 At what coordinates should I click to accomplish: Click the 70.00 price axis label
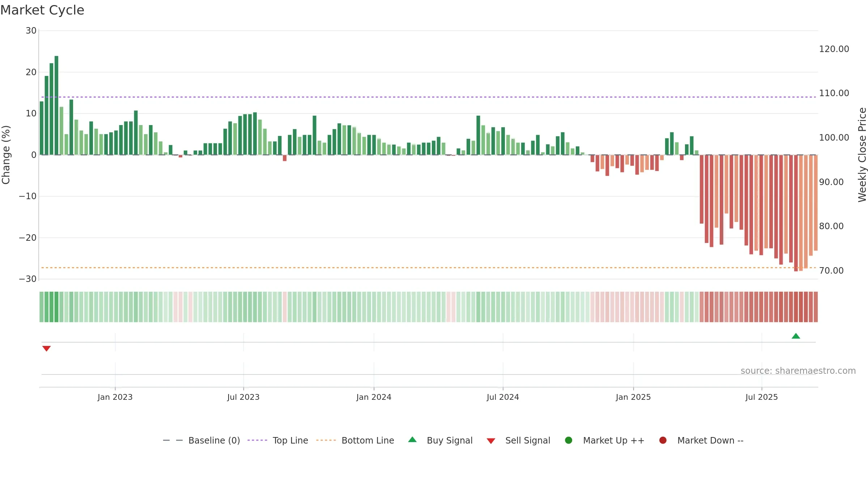[831, 270]
